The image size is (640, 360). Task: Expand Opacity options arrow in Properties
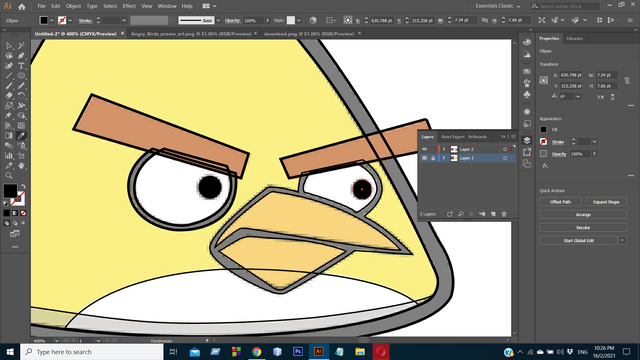coord(594,154)
